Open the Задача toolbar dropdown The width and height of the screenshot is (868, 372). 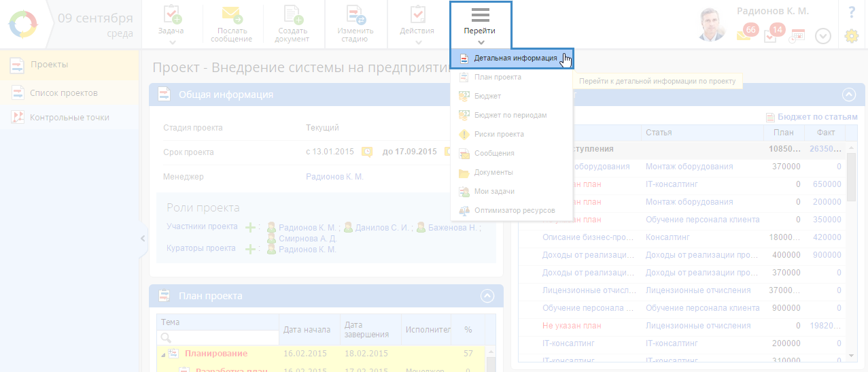coord(171,24)
